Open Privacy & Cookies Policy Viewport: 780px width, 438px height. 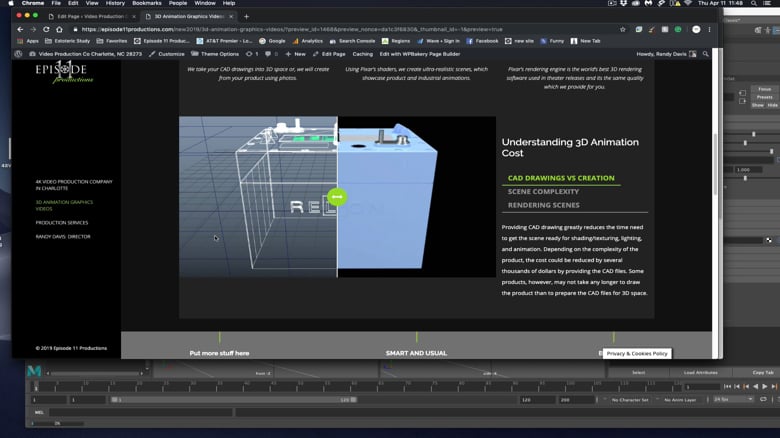pyautogui.click(x=636, y=353)
